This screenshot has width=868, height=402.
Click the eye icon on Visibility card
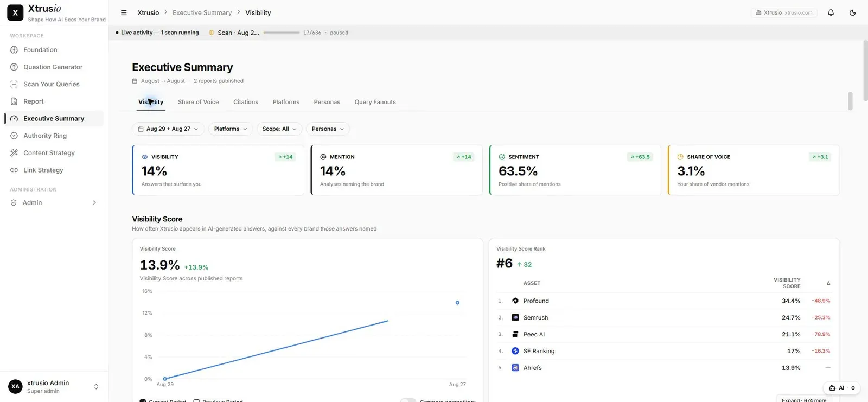(x=145, y=157)
